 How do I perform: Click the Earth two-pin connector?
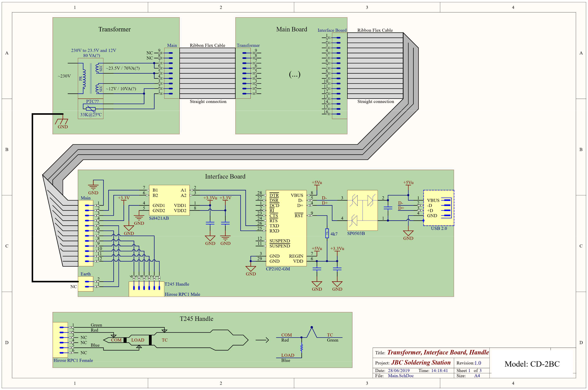coord(86,284)
